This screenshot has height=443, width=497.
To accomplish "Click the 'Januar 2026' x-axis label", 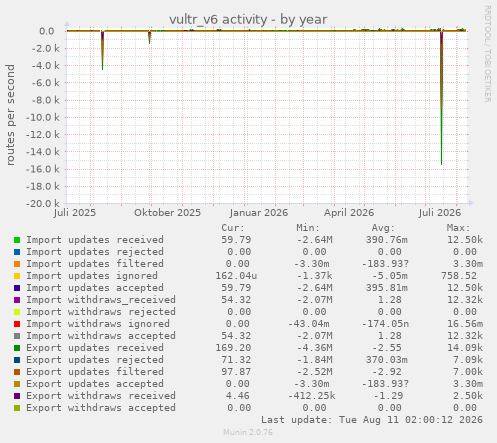I will click(259, 213).
